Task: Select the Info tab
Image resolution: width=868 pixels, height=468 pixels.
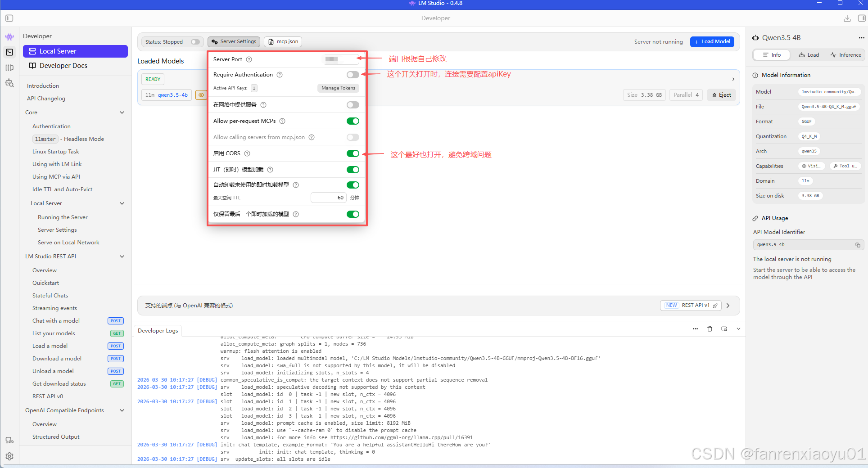Action: pyautogui.click(x=772, y=55)
